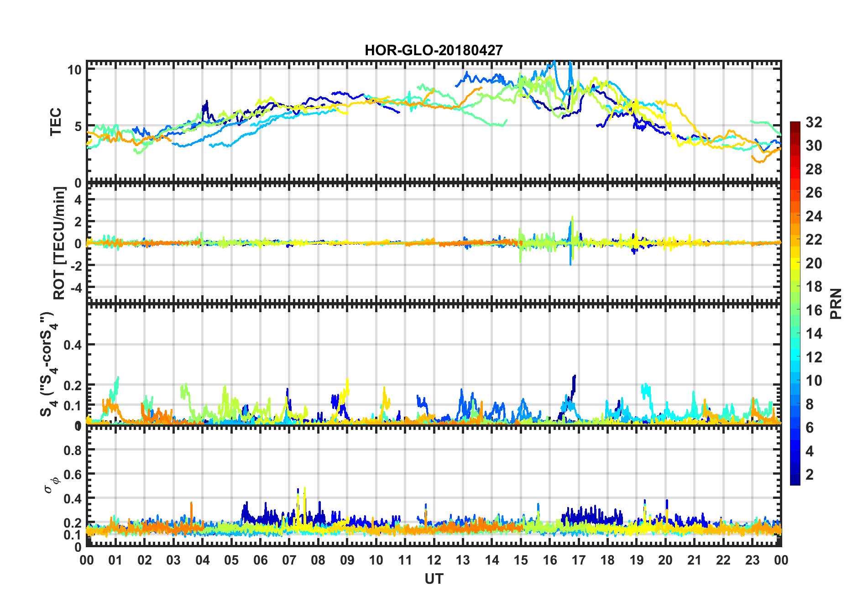Click colorbar tick label 16
This screenshot has height=607, width=868.
click(814, 310)
